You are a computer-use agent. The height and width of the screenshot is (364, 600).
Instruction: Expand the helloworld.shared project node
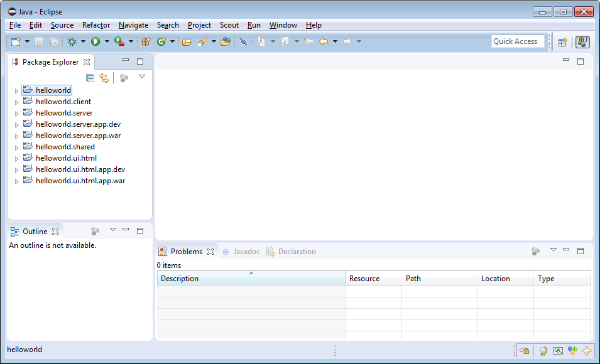pos(16,147)
